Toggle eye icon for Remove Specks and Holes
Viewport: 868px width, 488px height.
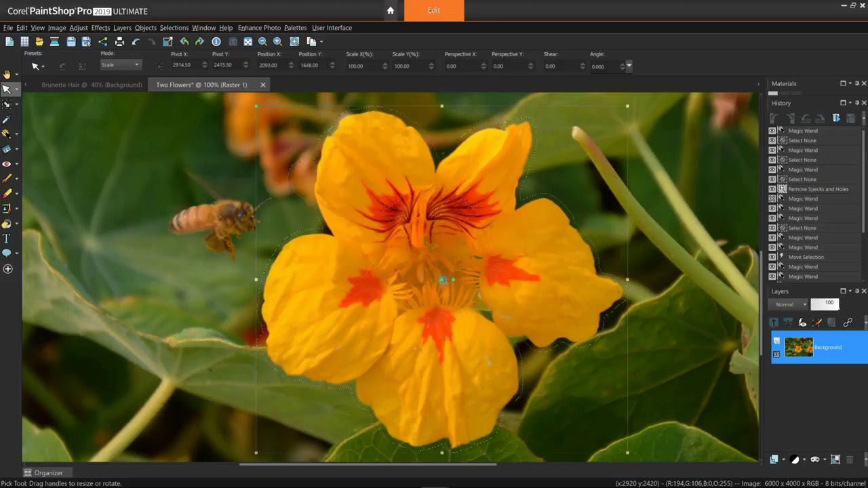click(x=772, y=189)
